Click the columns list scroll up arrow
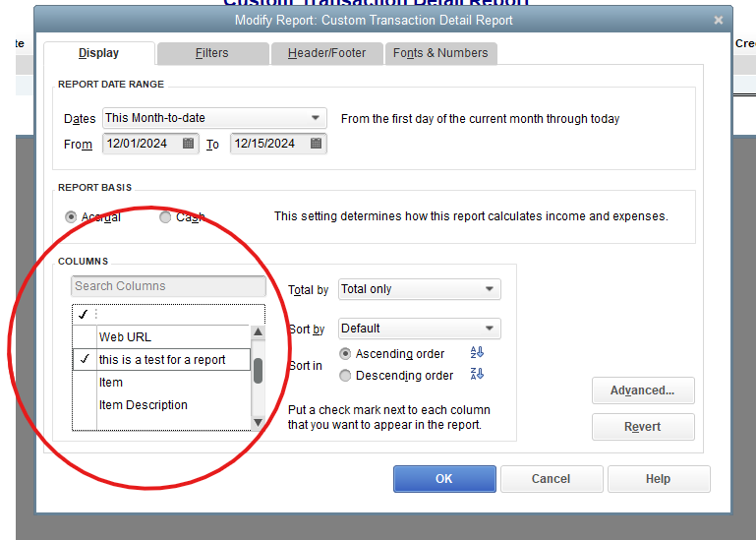Viewport: 756px width, 540px height. (x=258, y=332)
